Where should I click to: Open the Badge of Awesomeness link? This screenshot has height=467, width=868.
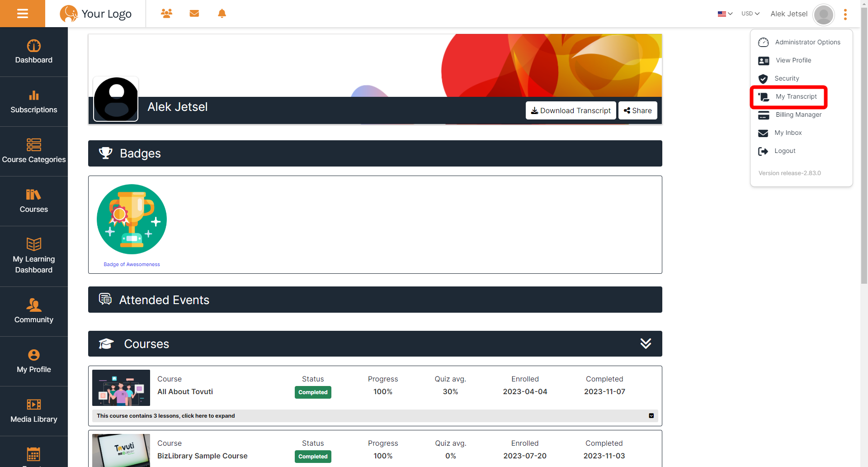coord(132,264)
